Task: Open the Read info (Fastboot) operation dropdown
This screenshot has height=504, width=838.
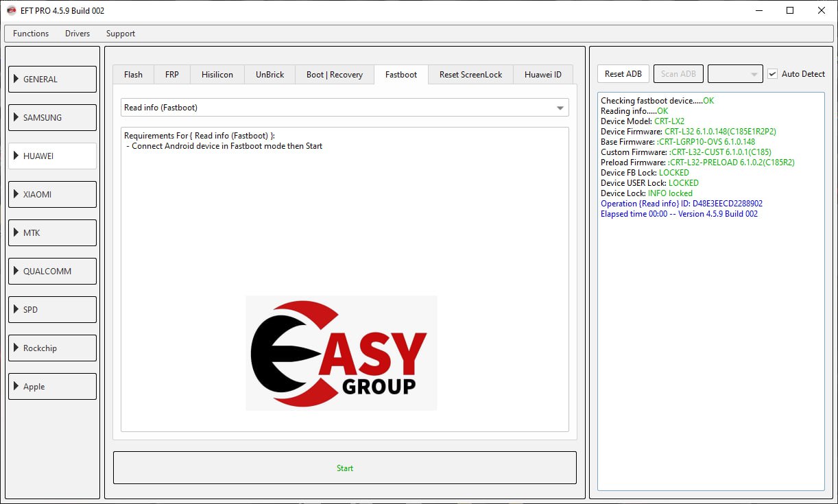Action: coord(345,108)
